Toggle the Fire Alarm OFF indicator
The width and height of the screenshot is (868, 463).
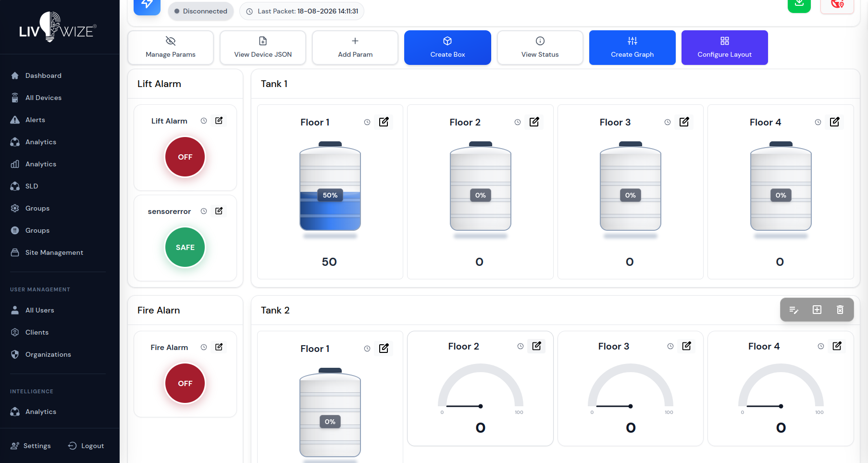pos(185,383)
